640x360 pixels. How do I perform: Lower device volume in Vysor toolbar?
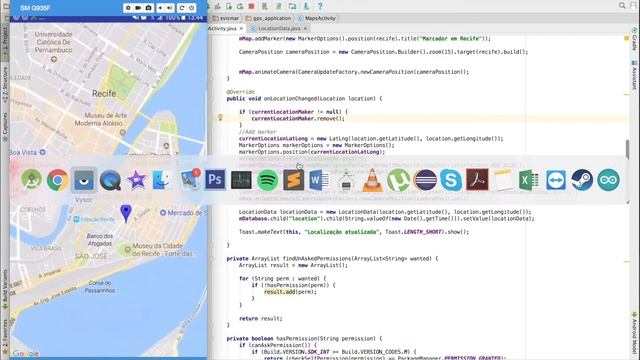[160, 8]
